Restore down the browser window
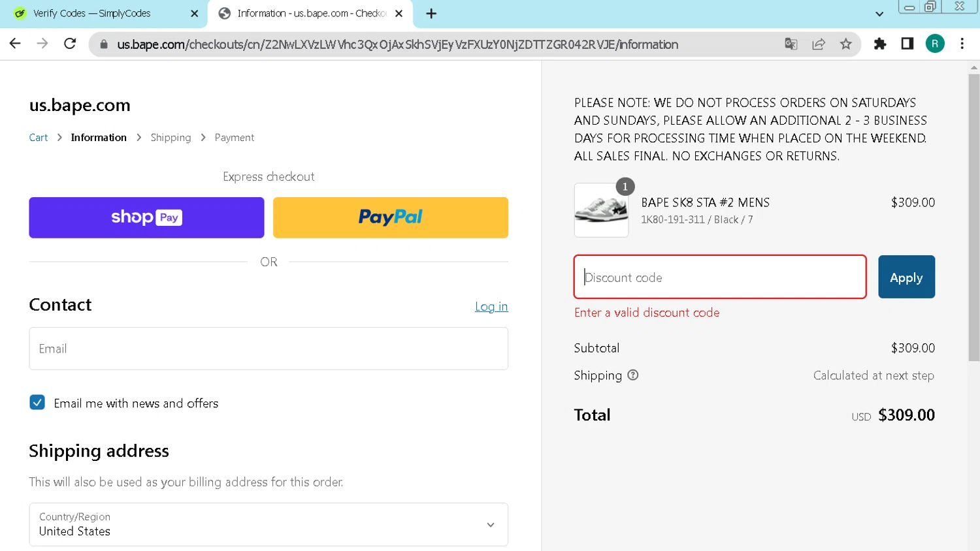This screenshot has height=551, width=980. tap(930, 7)
